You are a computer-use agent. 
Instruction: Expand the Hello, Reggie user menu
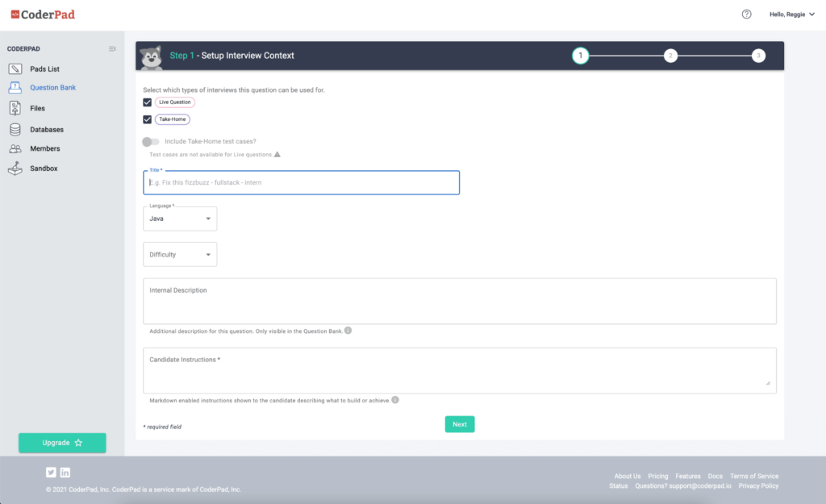point(792,15)
